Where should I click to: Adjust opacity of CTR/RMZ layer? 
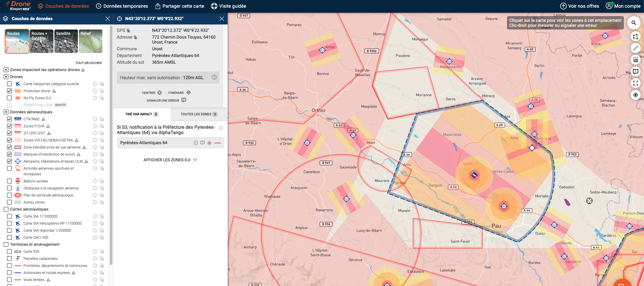102,119
